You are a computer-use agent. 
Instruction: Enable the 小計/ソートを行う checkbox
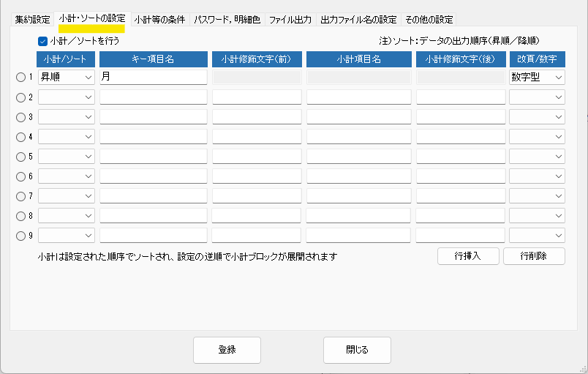[x=43, y=41]
